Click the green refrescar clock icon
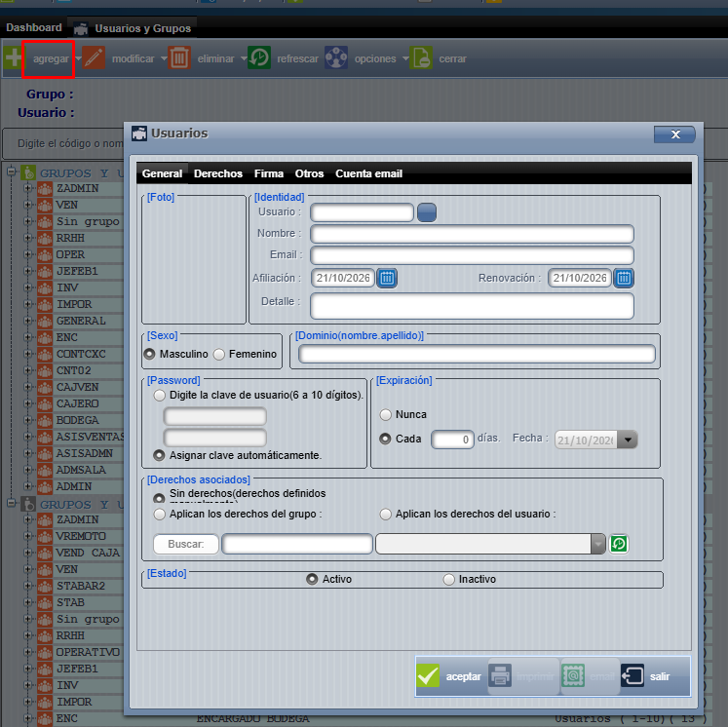The image size is (728, 727). coord(259,58)
